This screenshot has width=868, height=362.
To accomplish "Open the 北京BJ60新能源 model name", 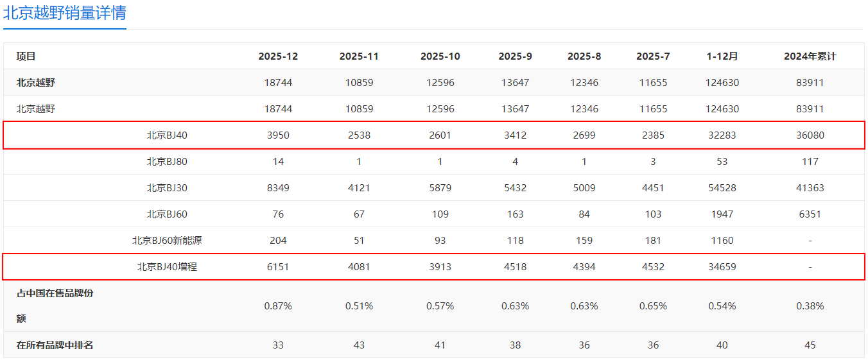I will tap(167, 241).
